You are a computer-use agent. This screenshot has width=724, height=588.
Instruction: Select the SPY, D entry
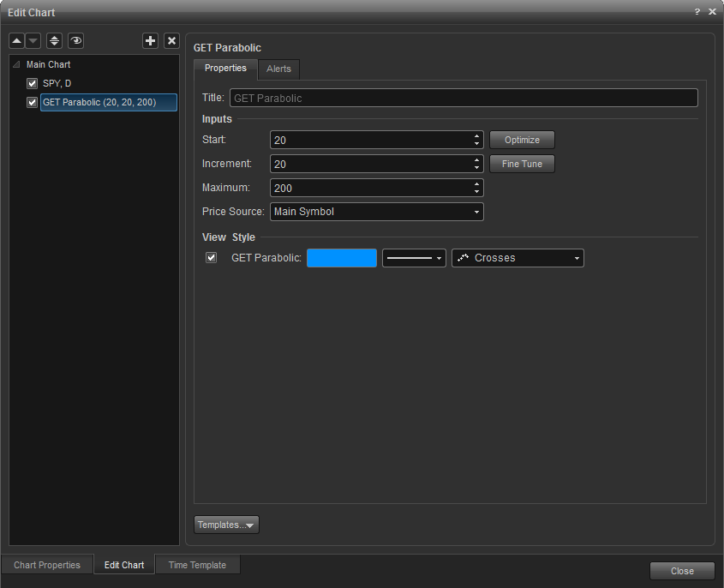pyautogui.click(x=57, y=84)
